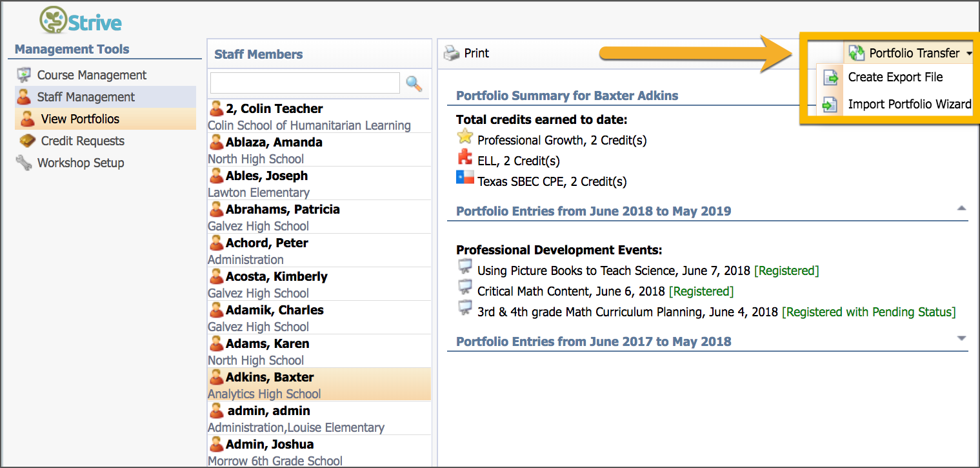Collapse the June 2018 to May 2019 section
980x468 pixels.
click(961, 209)
